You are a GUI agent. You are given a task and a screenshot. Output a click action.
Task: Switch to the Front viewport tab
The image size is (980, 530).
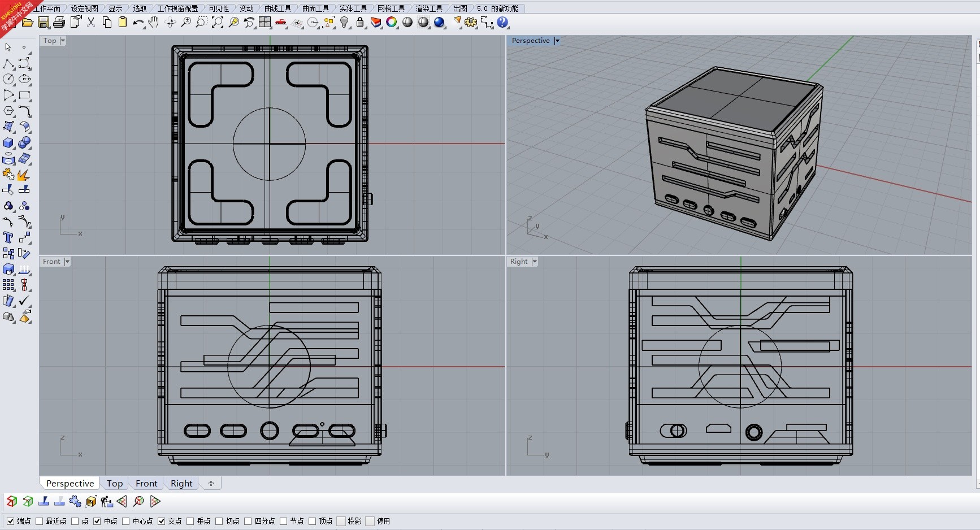point(146,484)
